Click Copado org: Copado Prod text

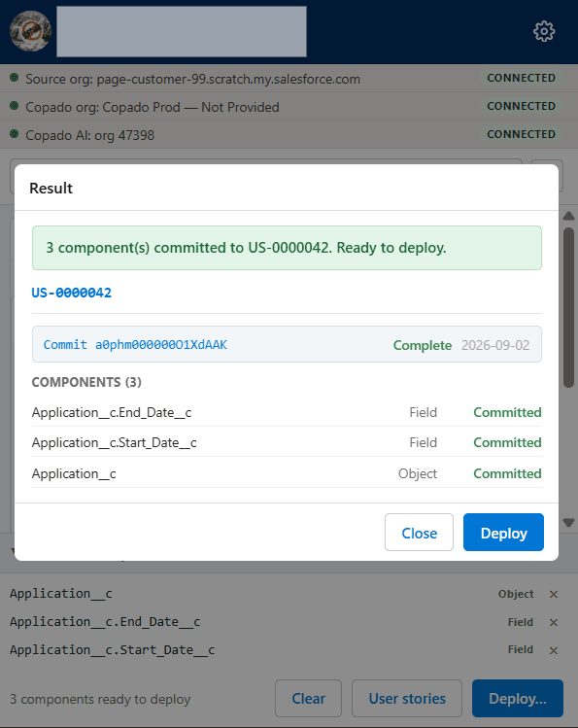coord(153,107)
